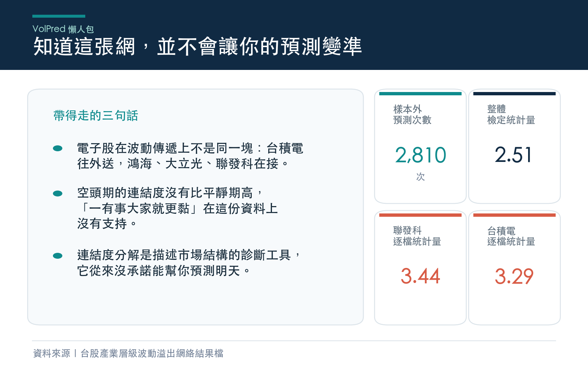Select the bullet 連結度分解是描述市場結構的診斷工具

click(x=189, y=255)
